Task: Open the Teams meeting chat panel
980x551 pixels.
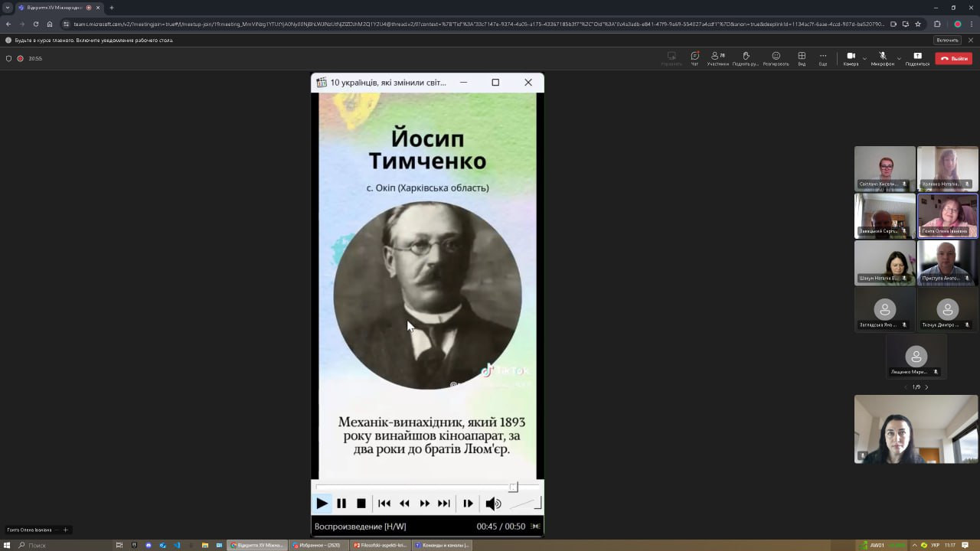Action: (x=694, y=58)
